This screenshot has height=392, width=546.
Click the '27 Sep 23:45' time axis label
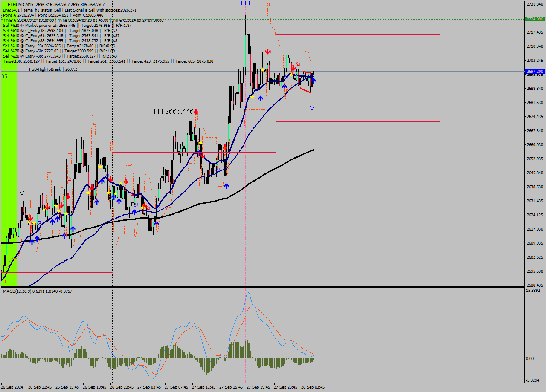285,387
